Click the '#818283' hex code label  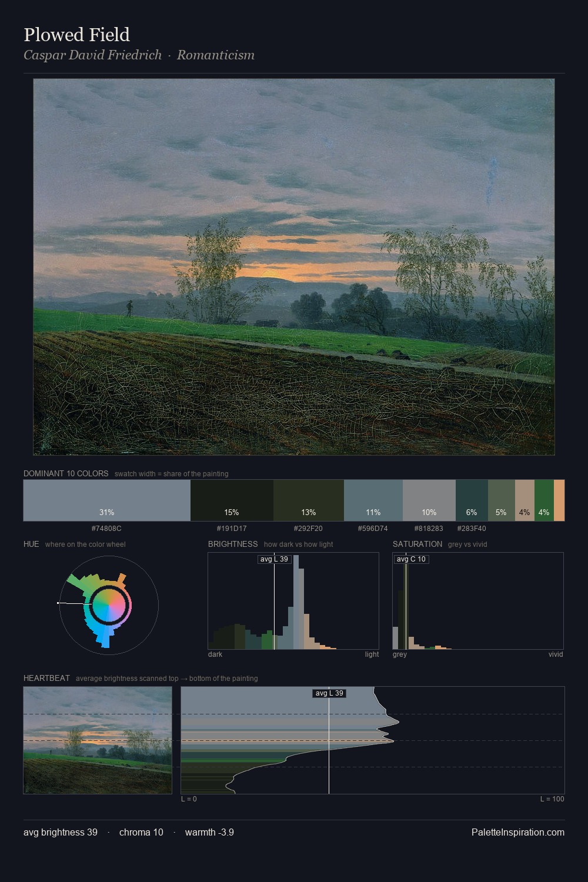click(x=429, y=529)
